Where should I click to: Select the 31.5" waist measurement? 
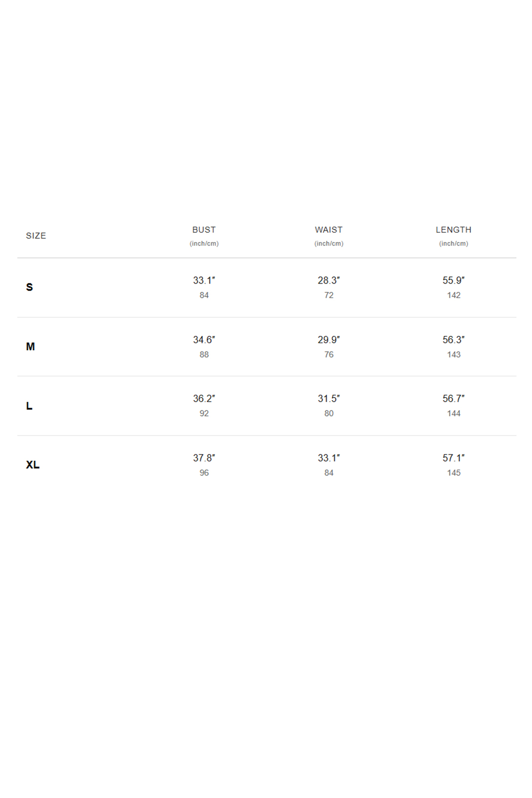pos(329,399)
